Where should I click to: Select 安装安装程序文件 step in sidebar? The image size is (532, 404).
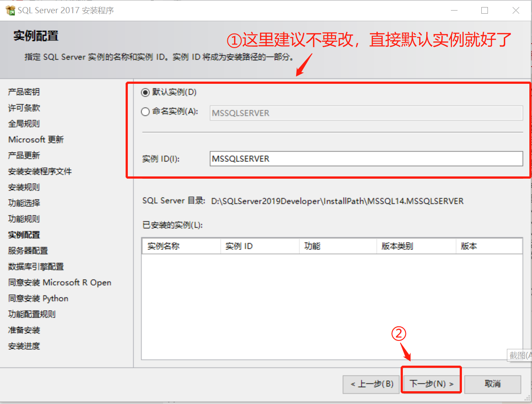click(40, 171)
